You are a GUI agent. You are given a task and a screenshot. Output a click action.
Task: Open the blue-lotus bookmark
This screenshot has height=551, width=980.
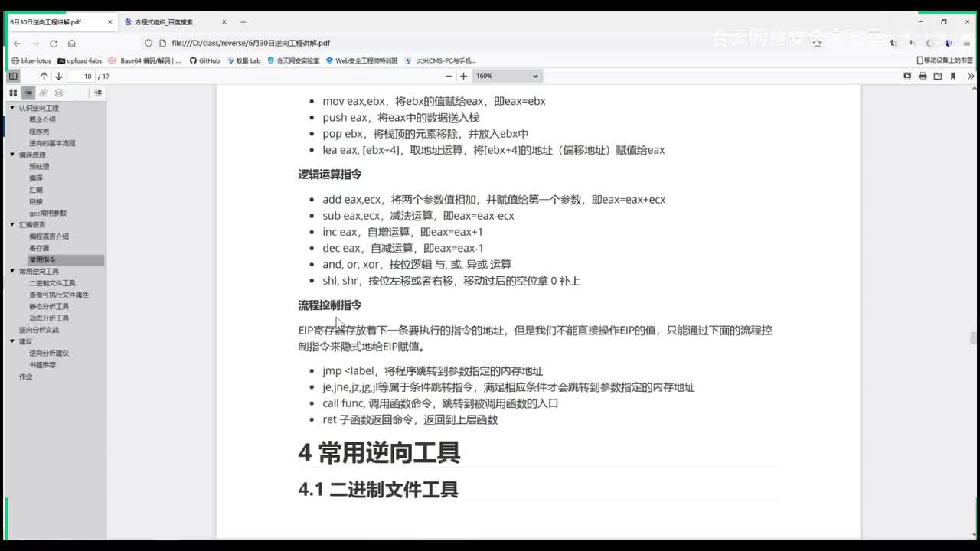tap(31, 60)
